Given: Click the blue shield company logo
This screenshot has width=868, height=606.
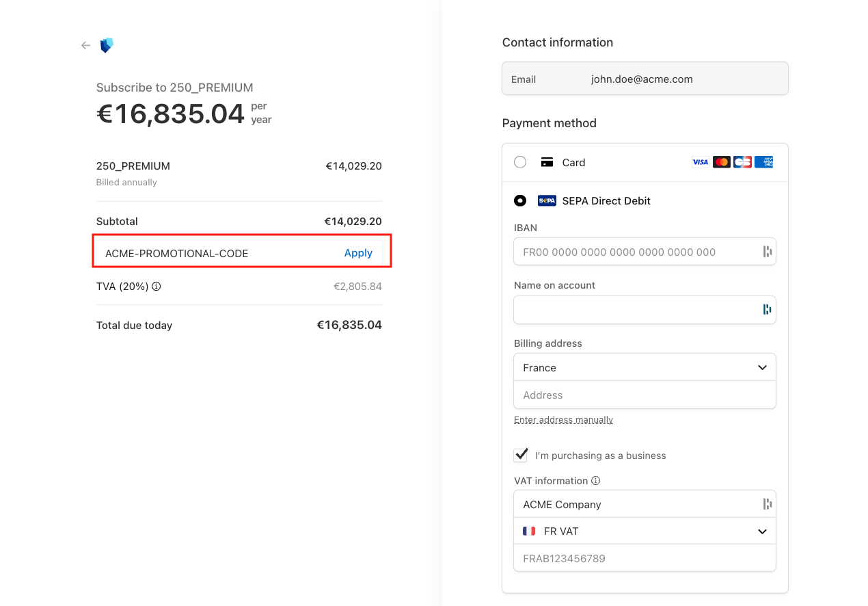Looking at the screenshot, I should [x=106, y=46].
